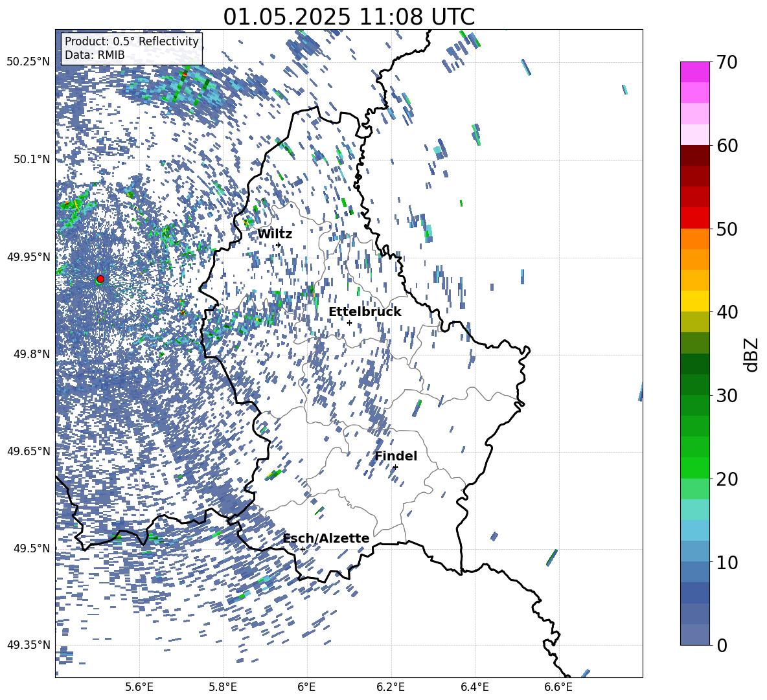Viewport: 767px width, 700px height.
Task: Click the Product: 0.5° Reflectivity text
Action: pos(132,41)
